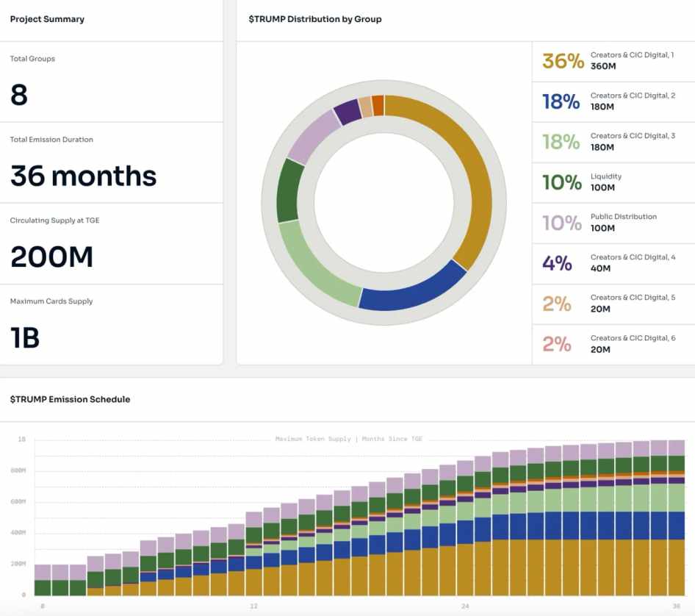
Task: Click the Maximum Token Supply chart caption
Action: click(349, 439)
